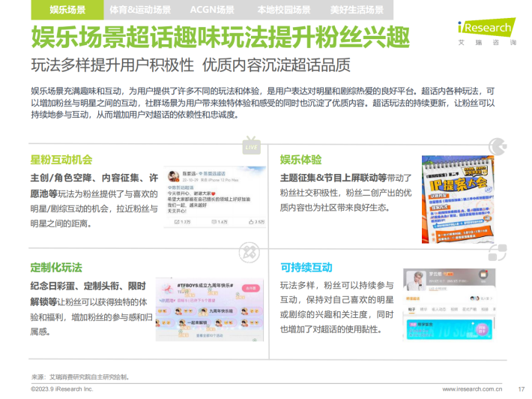The width and height of the screenshot is (532, 399).
Task: Select the 娱乐场景 tab
Action: point(67,10)
